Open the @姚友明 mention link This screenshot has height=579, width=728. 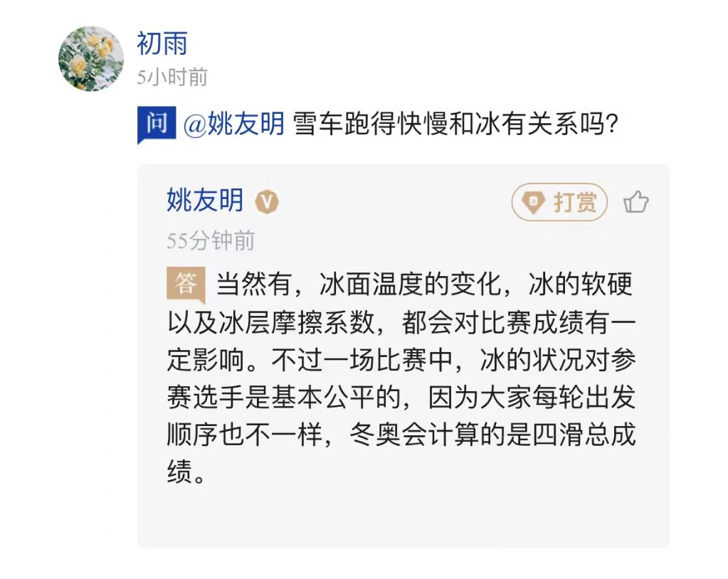[x=234, y=124]
